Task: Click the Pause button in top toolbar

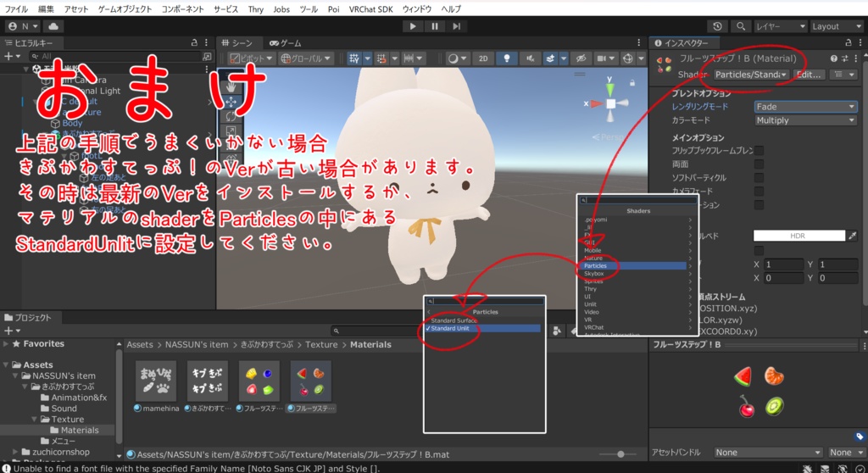Action: 435,26
